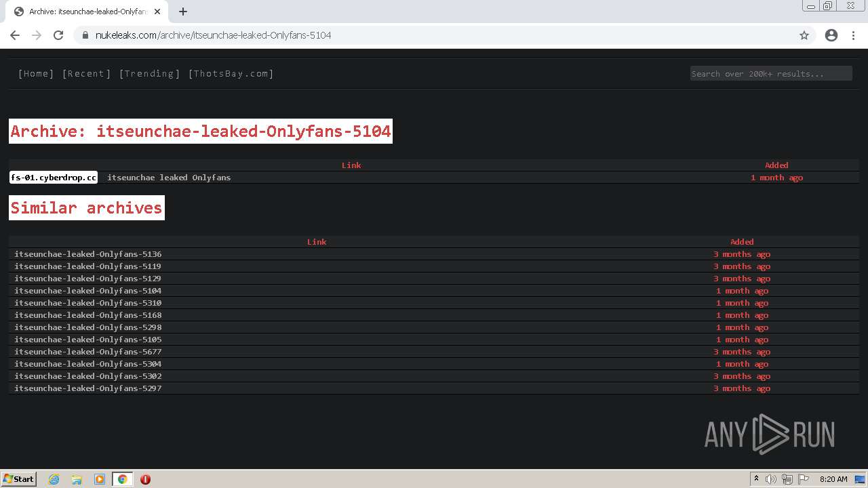This screenshot has width=868, height=488.
Task: Select the Archive: itseunchae browser tab
Action: 85,12
